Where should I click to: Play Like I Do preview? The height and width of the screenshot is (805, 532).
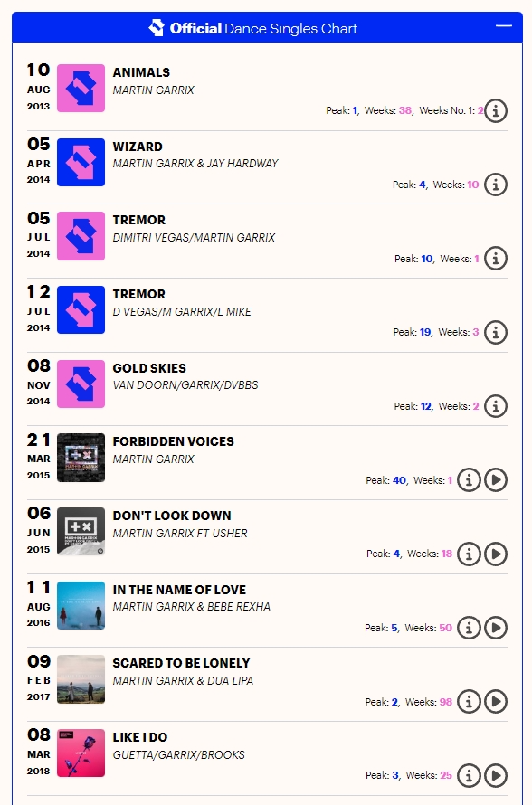496,775
